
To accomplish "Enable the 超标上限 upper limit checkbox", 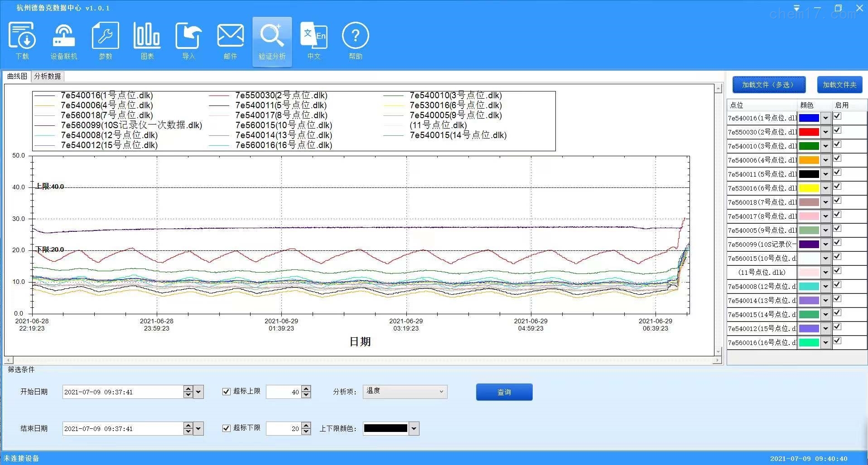I will pos(227,391).
